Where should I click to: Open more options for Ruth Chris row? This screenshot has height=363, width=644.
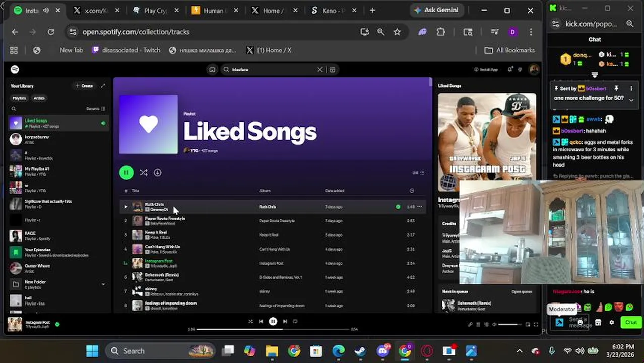point(420,207)
